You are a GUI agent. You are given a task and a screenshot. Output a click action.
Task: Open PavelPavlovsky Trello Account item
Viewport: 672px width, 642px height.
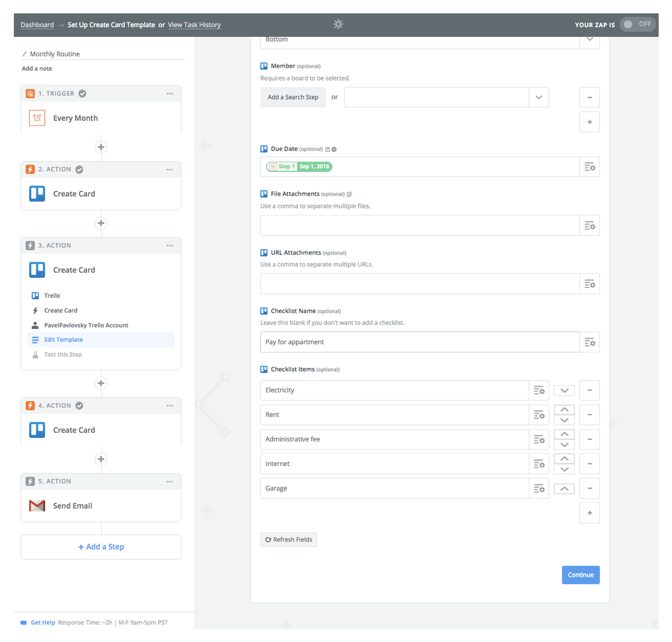[x=101, y=325]
